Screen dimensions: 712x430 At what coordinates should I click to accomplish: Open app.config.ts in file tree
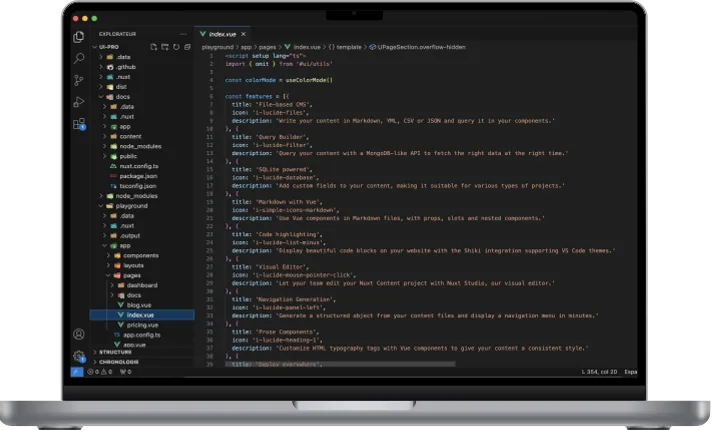142,335
